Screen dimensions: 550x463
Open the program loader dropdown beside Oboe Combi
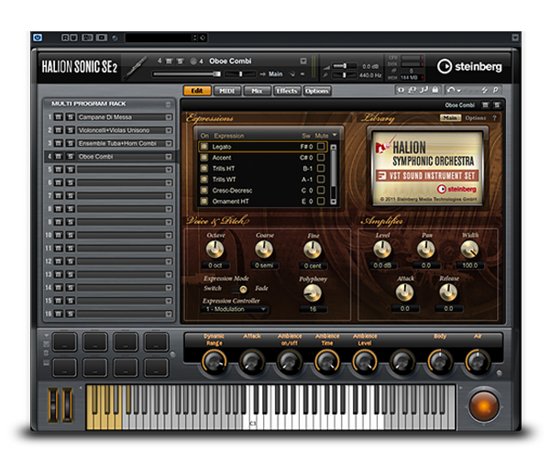click(x=303, y=61)
